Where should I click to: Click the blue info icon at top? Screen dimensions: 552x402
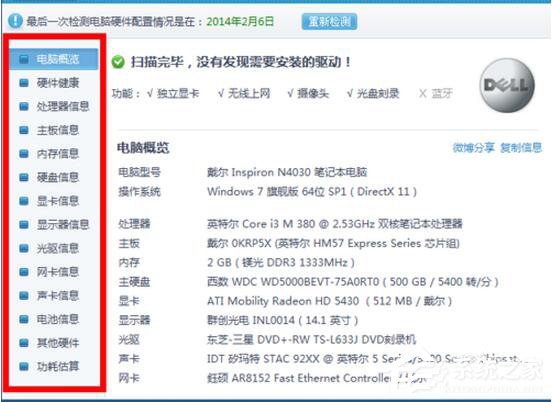pos(15,21)
